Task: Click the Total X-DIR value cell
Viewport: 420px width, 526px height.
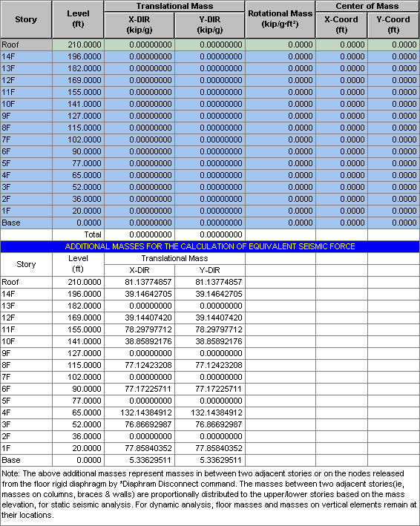Action: tap(140, 234)
